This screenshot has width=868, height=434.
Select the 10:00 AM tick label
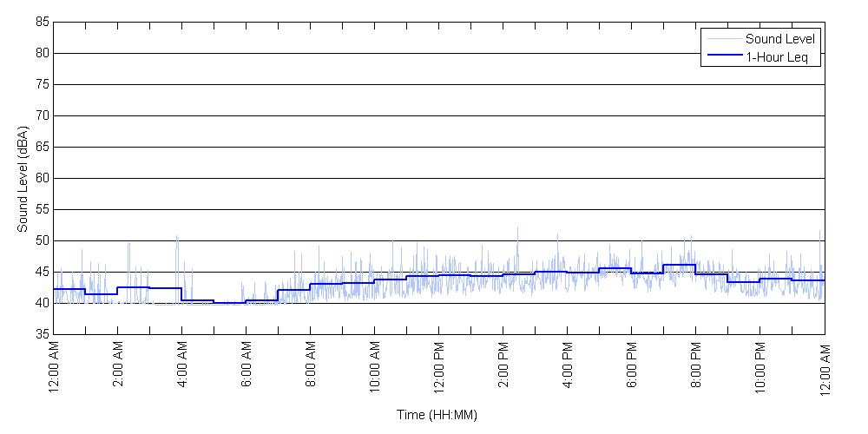(x=375, y=368)
